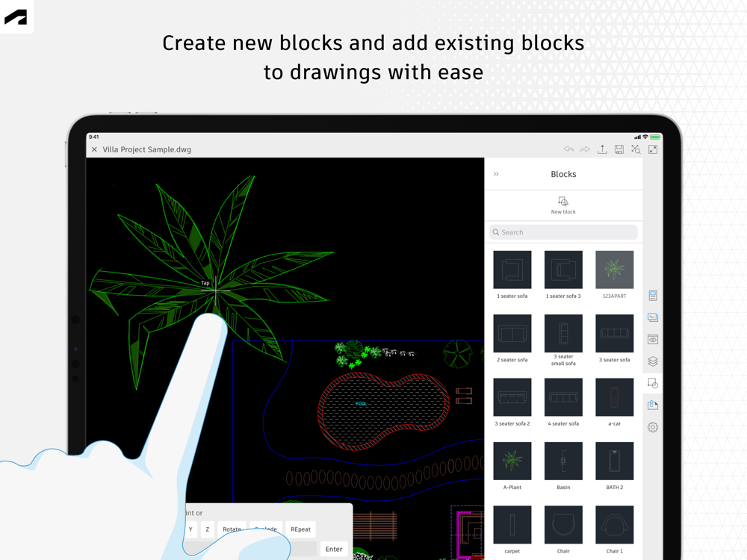Image resolution: width=747 pixels, height=560 pixels.
Task: Choose the Rotate command option
Action: coord(232,529)
